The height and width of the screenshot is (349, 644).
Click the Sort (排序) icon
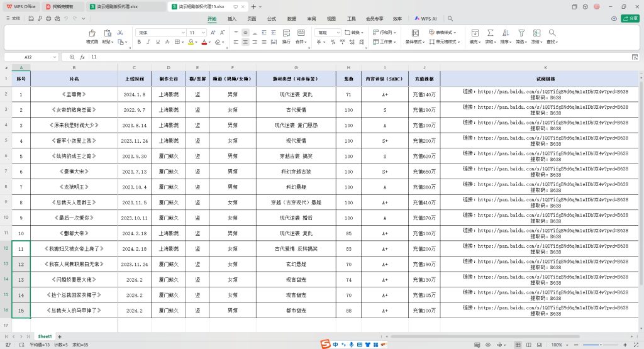[x=506, y=33]
